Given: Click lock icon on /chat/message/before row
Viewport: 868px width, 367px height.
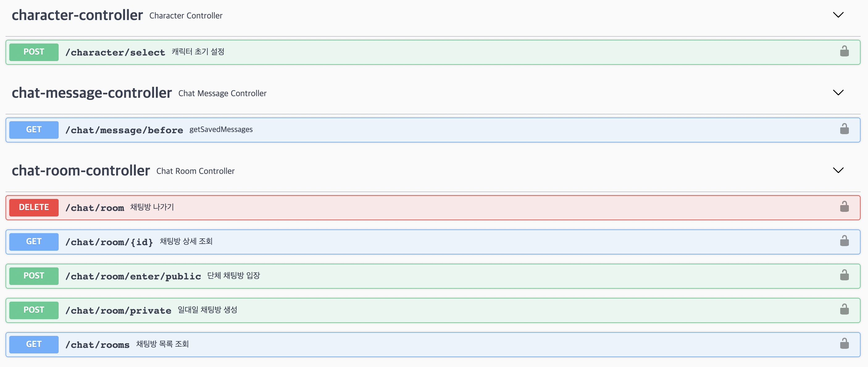Looking at the screenshot, I should [x=844, y=129].
